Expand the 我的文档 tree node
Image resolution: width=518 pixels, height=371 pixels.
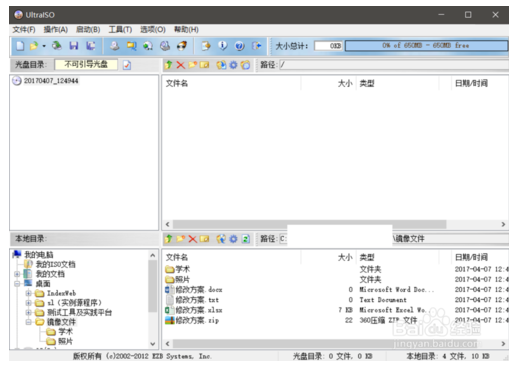17,274
